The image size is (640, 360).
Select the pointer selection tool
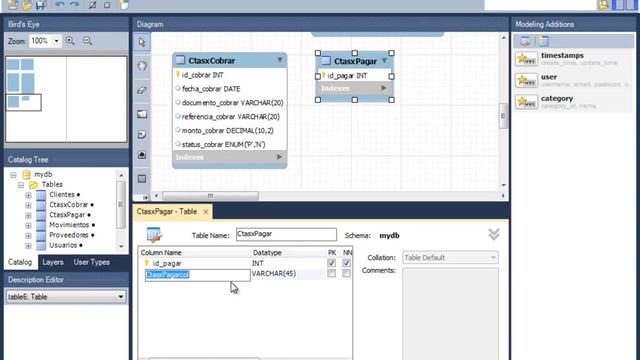[142, 42]
